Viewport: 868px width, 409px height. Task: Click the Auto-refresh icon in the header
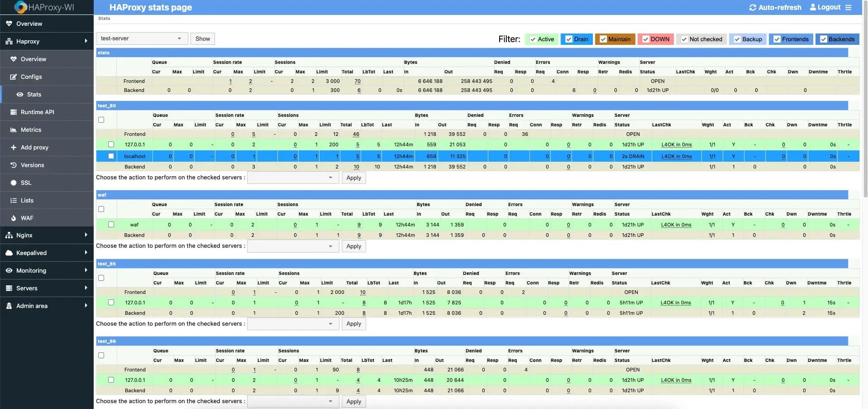(752, 7)
